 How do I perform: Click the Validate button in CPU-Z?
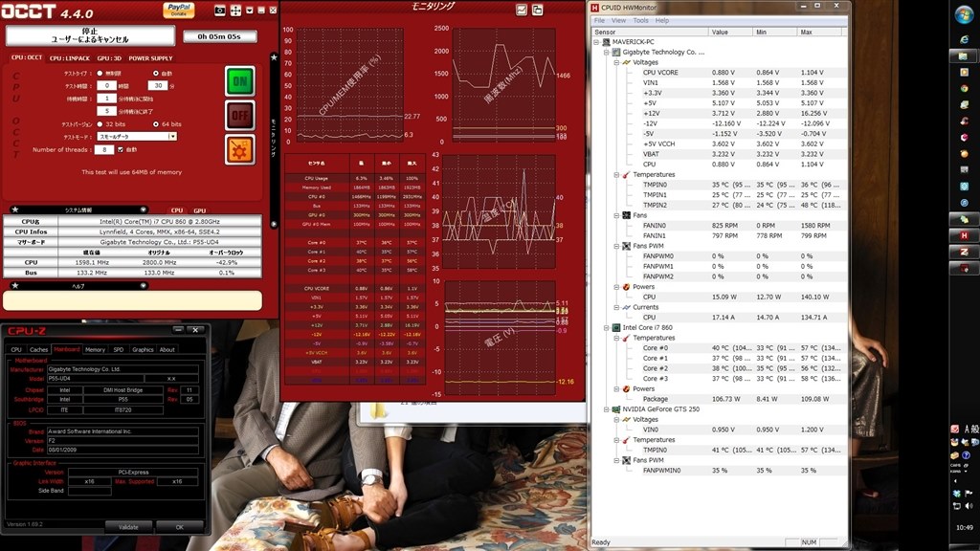coord(129,527)
